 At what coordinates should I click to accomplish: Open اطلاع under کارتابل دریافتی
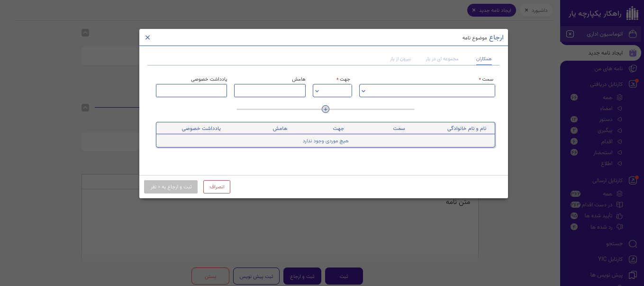click(607, 164)
